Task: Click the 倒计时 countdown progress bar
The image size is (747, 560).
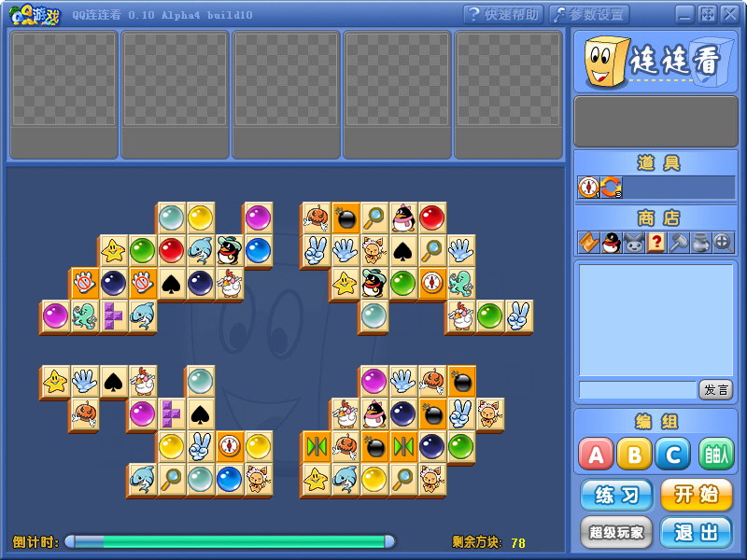Action: click(230, 541)
